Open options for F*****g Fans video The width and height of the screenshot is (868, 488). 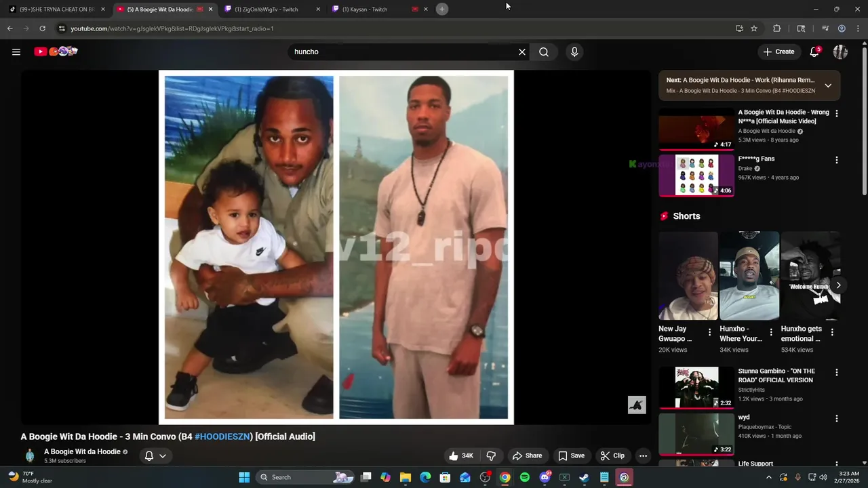(x=836, y=160)
